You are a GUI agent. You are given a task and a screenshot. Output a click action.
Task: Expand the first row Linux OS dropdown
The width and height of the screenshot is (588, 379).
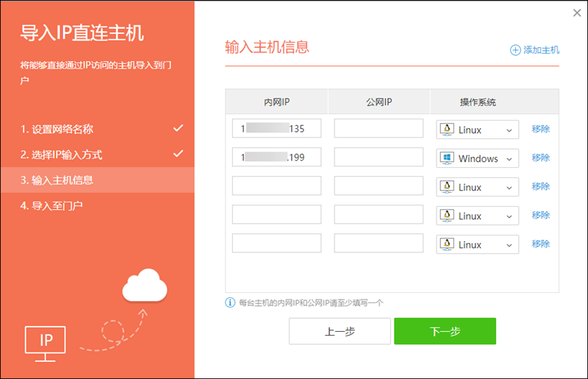pos(478,130)
